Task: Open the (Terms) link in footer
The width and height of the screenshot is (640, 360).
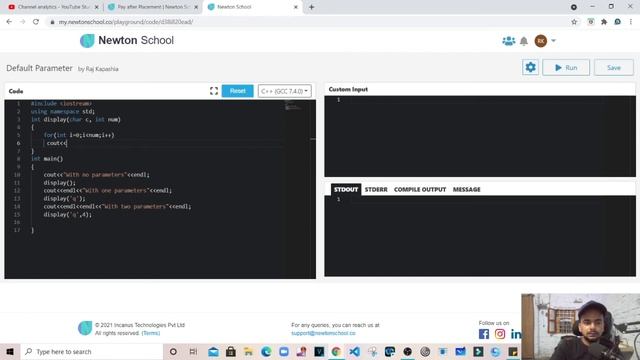Action: point(151,333)
